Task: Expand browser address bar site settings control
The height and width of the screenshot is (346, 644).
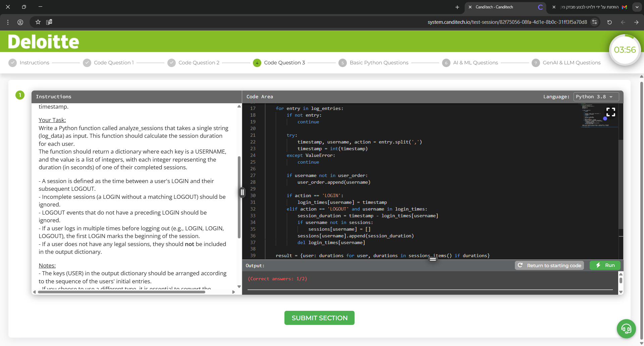Action: 595,22
